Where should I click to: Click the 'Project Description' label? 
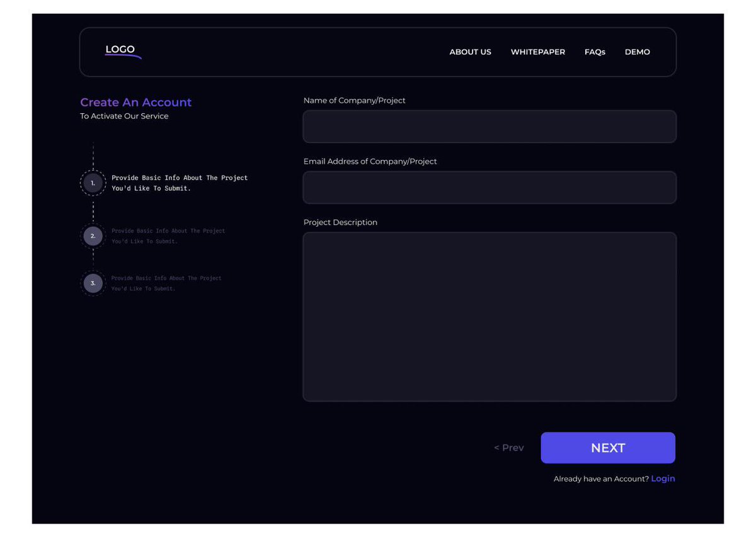coord(340,223)
